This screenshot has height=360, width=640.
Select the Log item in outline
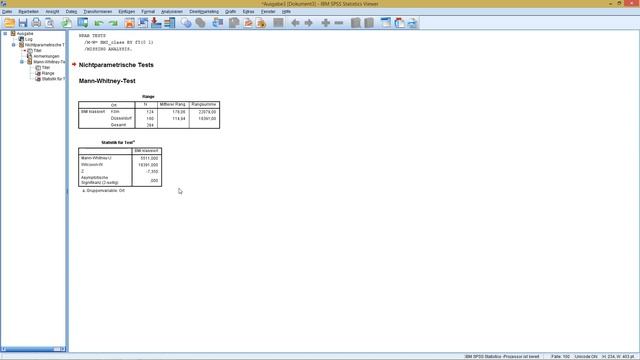tap(29, 39)
